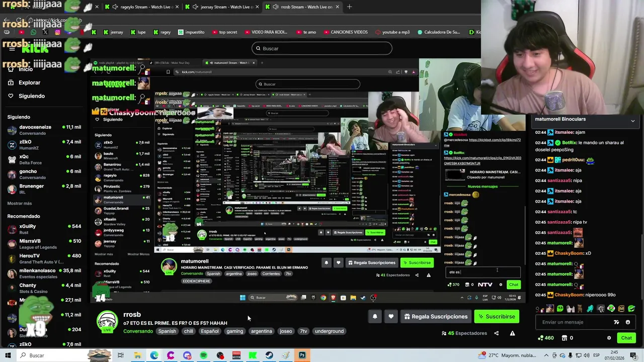Click the Kick search box Buscar
This screenshot has height=362, width=644.
(322, 48)
